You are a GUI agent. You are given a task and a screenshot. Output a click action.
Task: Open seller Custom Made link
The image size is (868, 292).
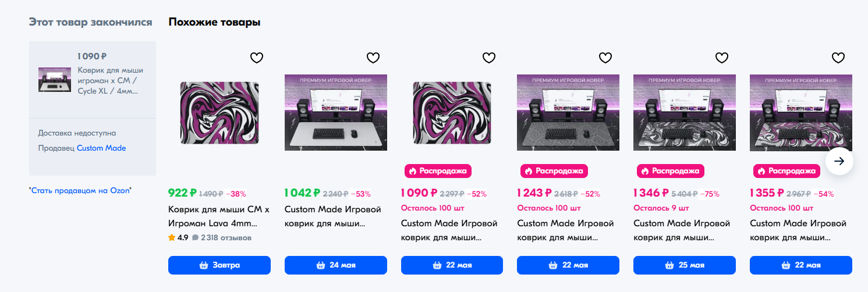(101, 148)
